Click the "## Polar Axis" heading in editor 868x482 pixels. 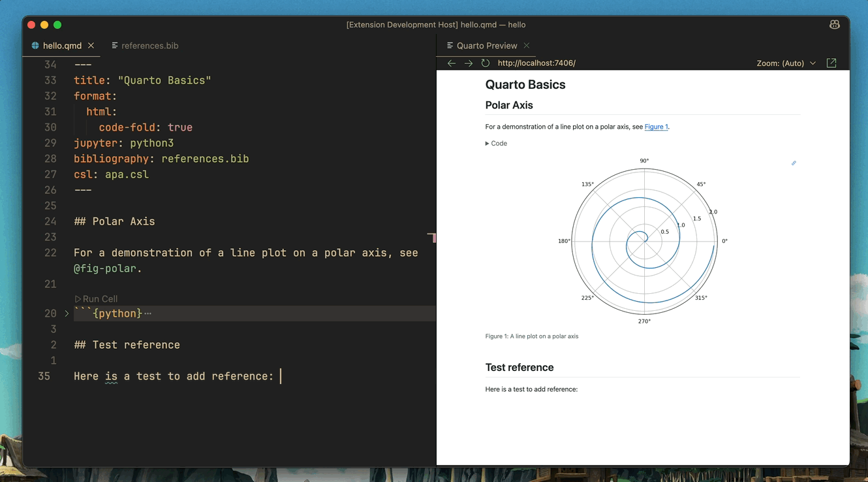[114, 221]
